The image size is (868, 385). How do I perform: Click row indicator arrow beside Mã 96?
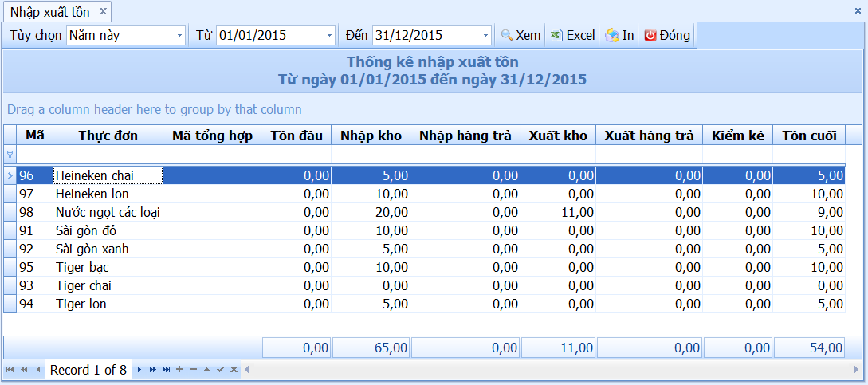(10, 175)
